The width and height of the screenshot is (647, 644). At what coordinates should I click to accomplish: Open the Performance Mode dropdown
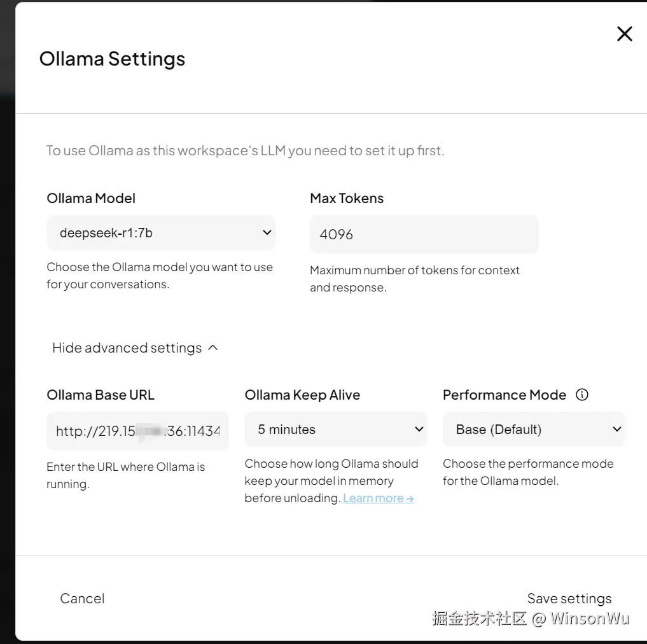(533, 430)
